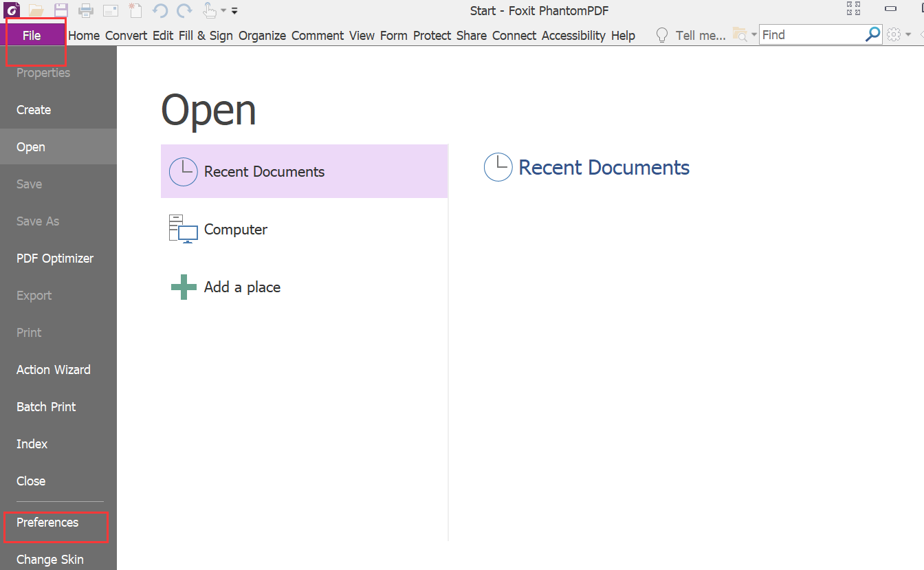The image size is (924, 570).
Task: Open the Accessibility tab
Action: point(573,36)
